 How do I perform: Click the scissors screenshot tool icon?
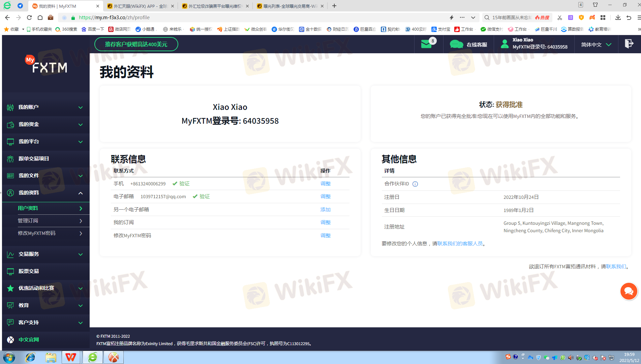(560, 18)
